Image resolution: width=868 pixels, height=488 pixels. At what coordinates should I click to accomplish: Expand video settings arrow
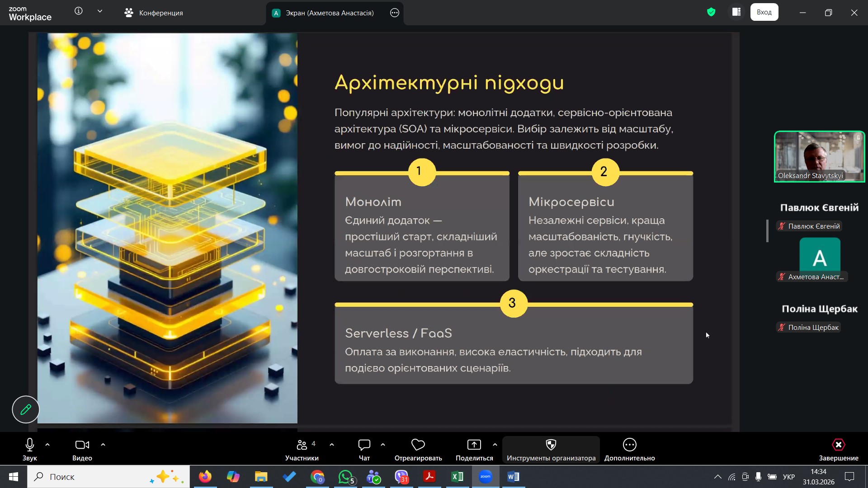[103, 445]
